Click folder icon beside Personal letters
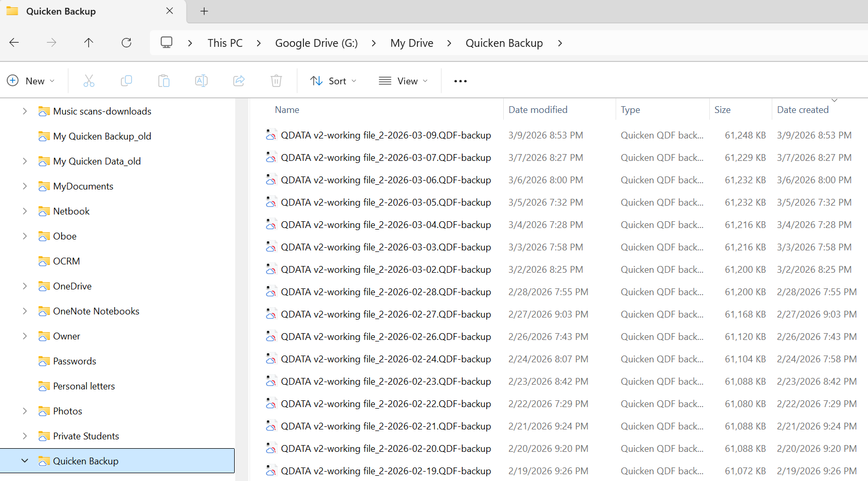Screen dimensions: 868x481 tap(44, 386)
